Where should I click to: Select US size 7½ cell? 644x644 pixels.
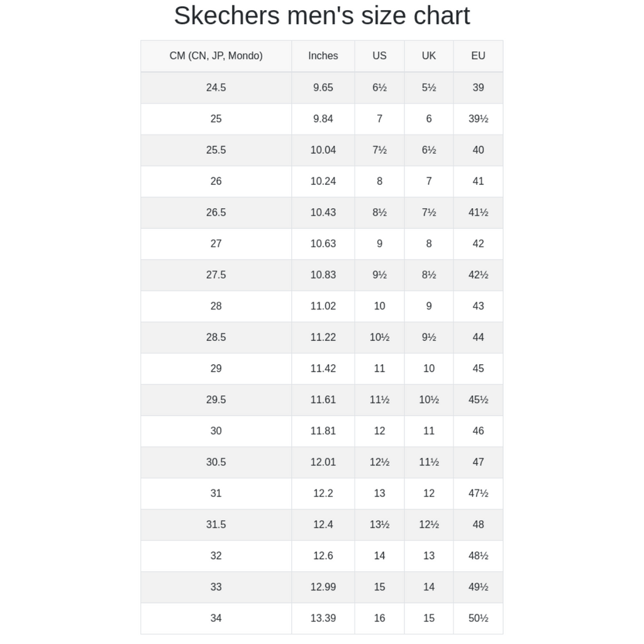coord(379,150)
